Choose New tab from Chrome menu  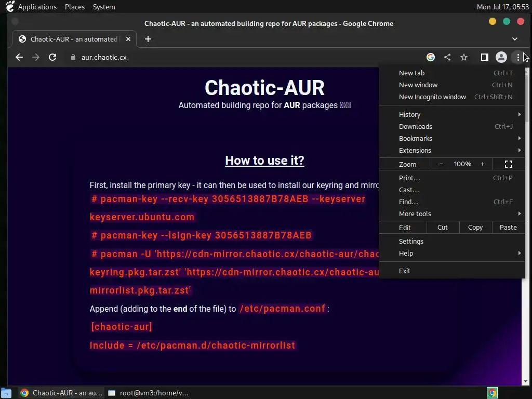[x=452, y=73]
